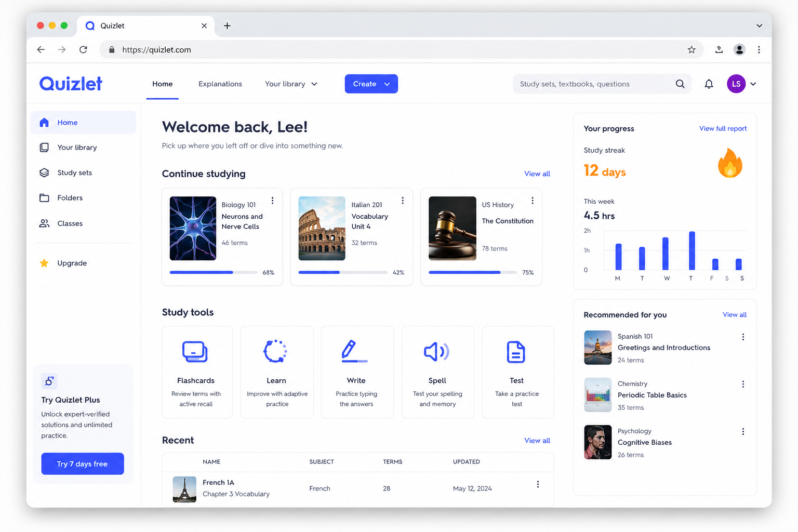Open the Test study tool
This screenshot has width=798, height=532.
click(517, 372)
